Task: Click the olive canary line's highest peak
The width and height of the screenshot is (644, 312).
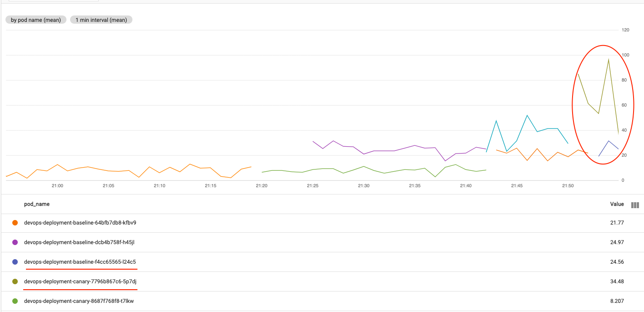Action: point(609,59)
